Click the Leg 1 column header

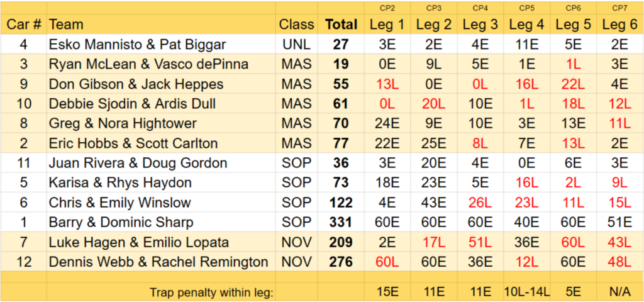click(387, 25)
